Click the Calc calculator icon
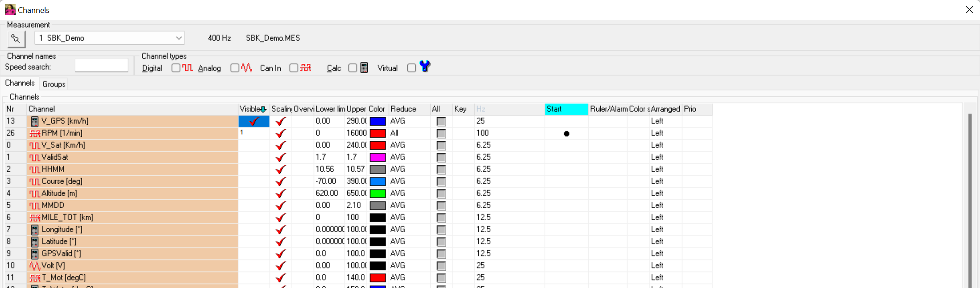Screen dimensions: 980x288 click(x=364, y=68)
